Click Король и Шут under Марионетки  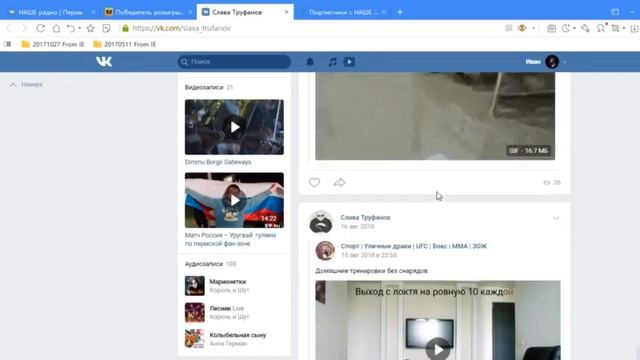pos(229,290)
